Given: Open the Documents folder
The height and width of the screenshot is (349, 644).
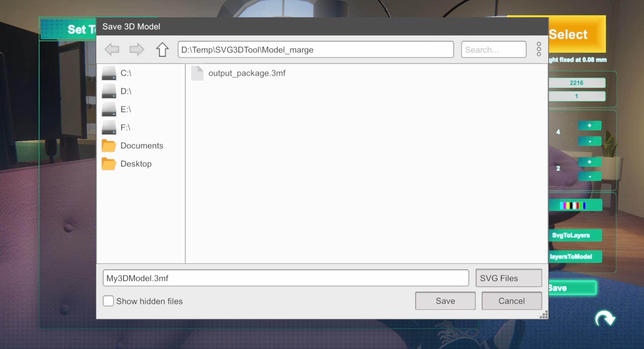Looking at the screenshot, I should pos(142,146).
